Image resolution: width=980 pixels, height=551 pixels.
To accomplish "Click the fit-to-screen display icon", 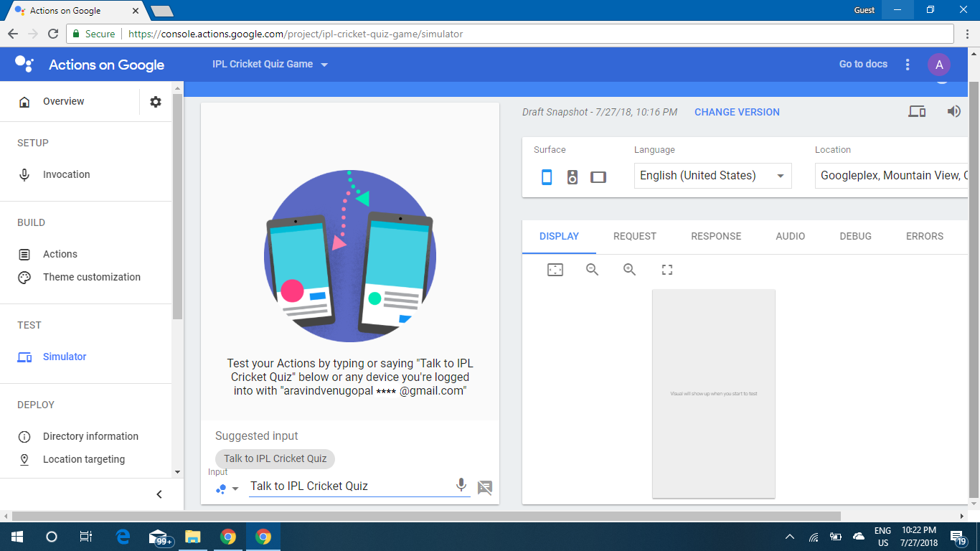I will click(555, 270).
